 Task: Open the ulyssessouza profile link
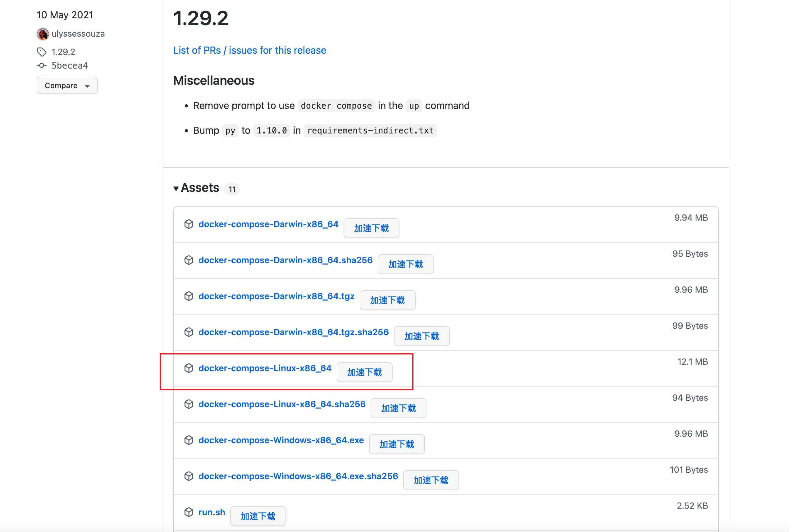click(78, 34)
